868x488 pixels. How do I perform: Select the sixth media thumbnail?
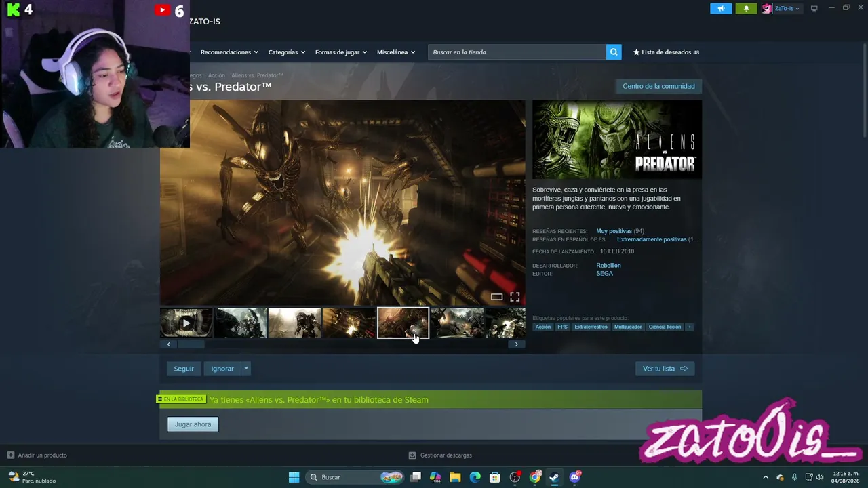(458, 323)
